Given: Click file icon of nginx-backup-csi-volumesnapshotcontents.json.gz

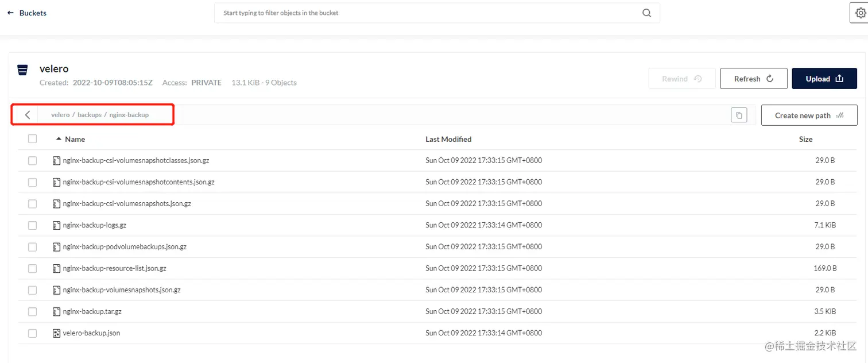Looking at the screenshot, I should pos(56,182).
